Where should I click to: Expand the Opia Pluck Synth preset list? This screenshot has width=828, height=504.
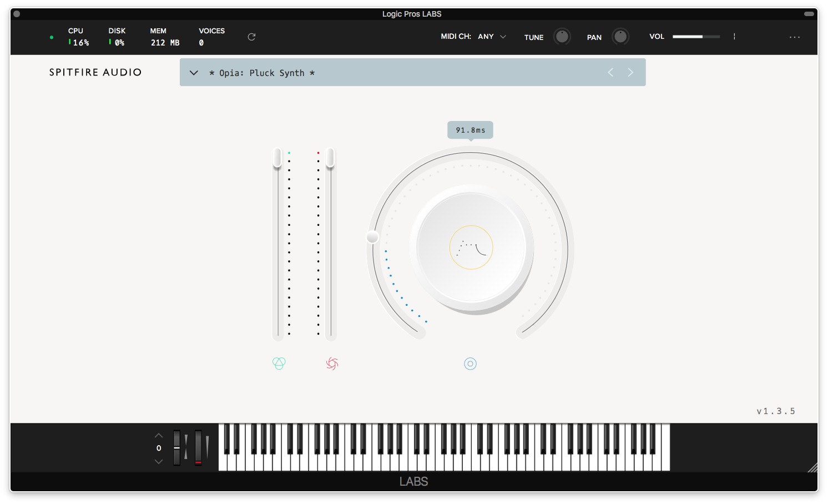click(x=193, y=72)
